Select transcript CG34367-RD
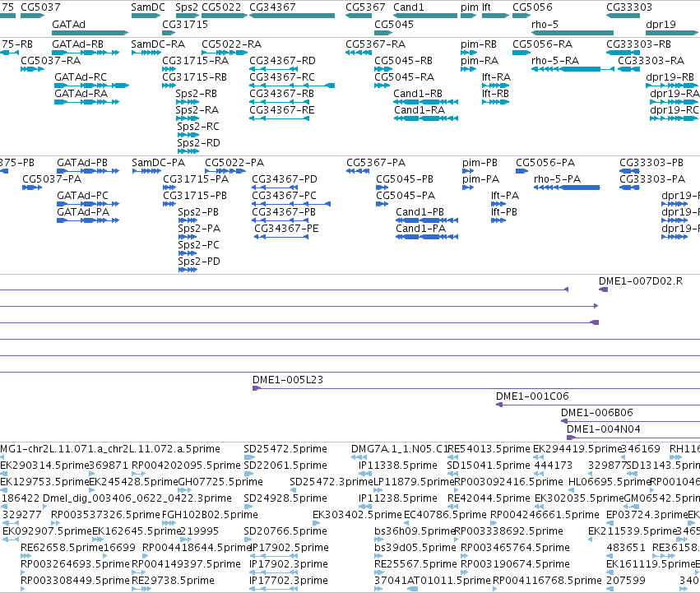700x593 pixels. [x=273, y=69]
